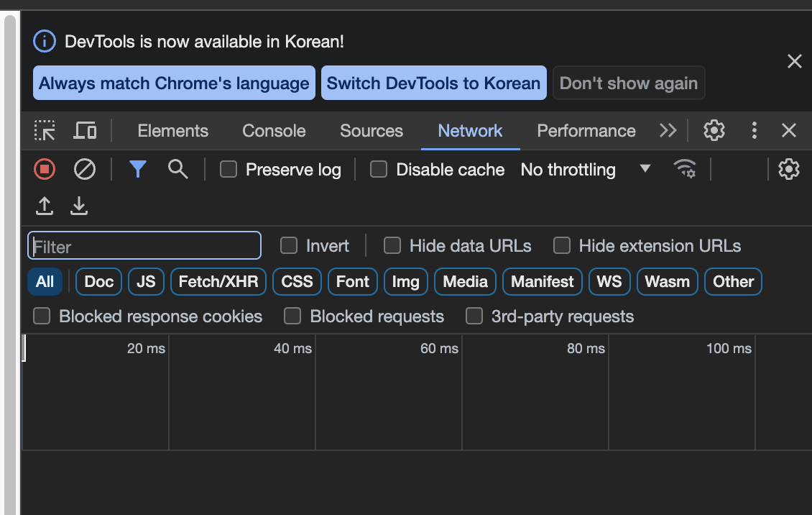Expand more tabs chevron
This screenshot has width=812, height=515.
pyautogui.click(x=668, y=131)
